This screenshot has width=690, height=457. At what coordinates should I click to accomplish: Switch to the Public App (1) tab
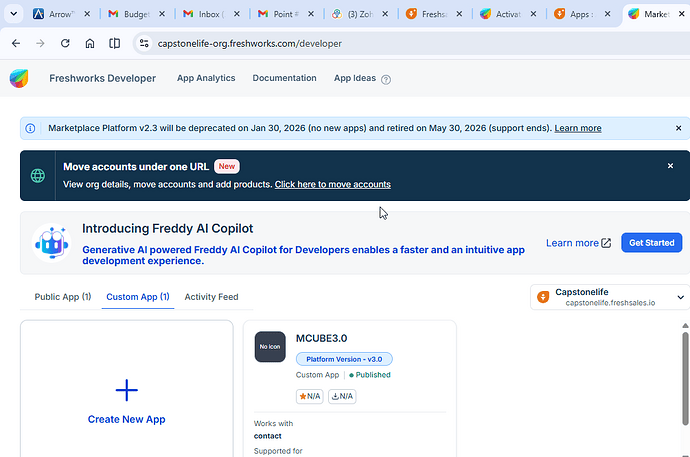click(x=63, y=297)
